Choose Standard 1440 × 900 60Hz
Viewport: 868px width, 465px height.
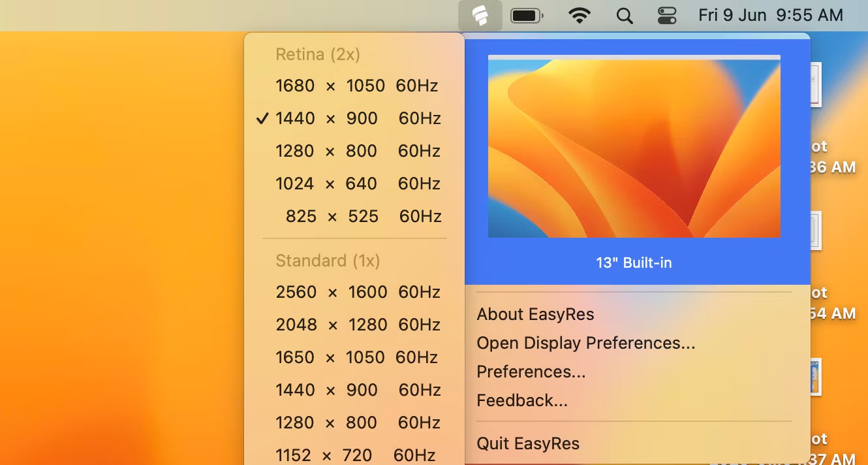click(x=354, y=390)
